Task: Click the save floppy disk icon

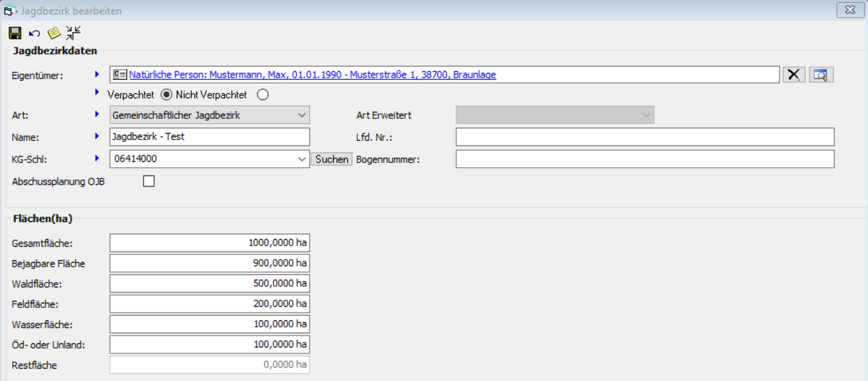Action: pyautogui.click(x=15, y=33)
